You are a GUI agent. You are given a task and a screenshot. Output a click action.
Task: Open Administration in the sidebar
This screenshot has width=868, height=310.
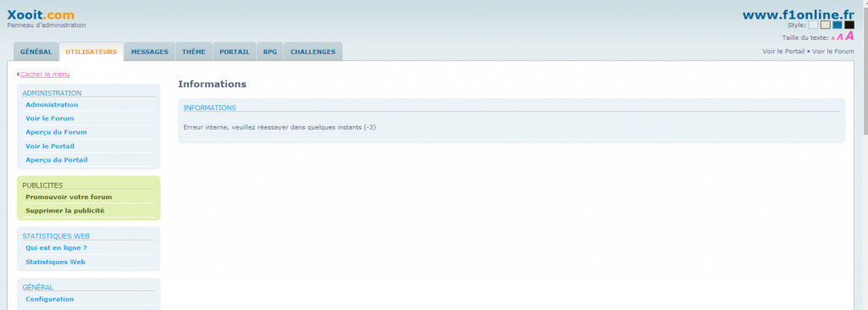point(52,105)
